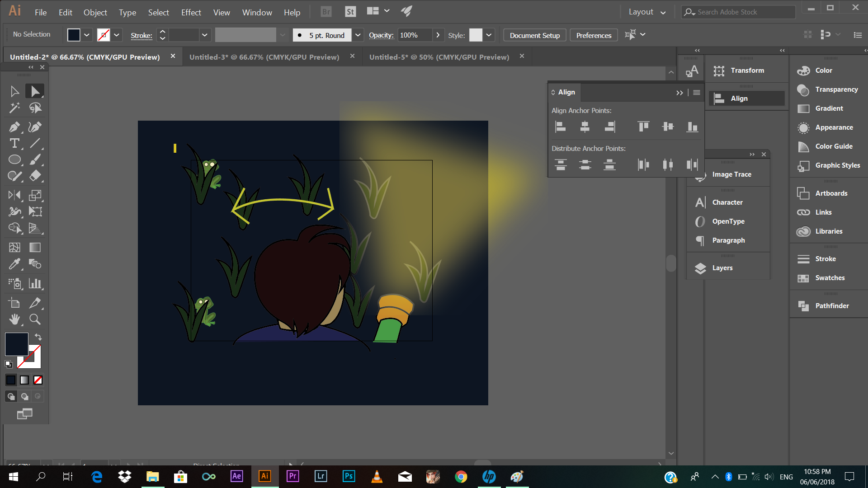
Task: Expand the Layout workspace dropdown
Action: (x=647, y=12)
